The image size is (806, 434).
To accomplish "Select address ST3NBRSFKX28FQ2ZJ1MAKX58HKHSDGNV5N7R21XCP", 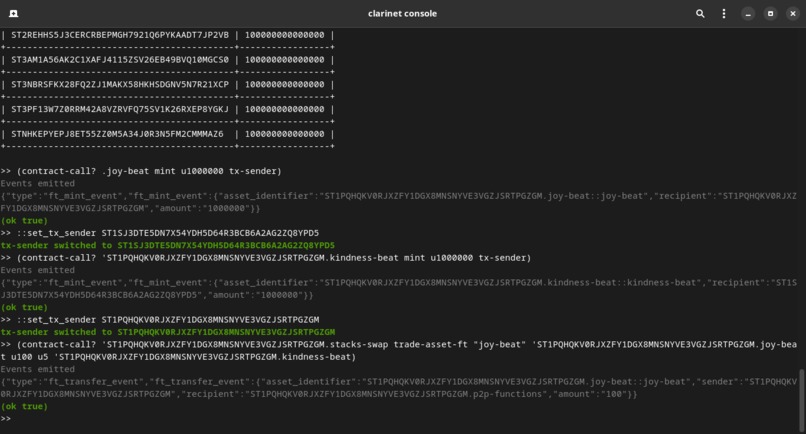I will (x=120, y=84).
